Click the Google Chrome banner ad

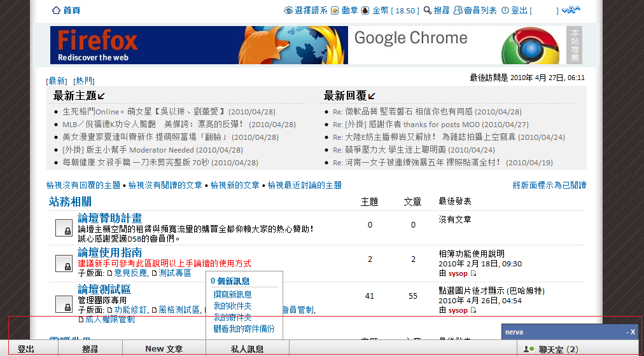click(x=457, y=45)
